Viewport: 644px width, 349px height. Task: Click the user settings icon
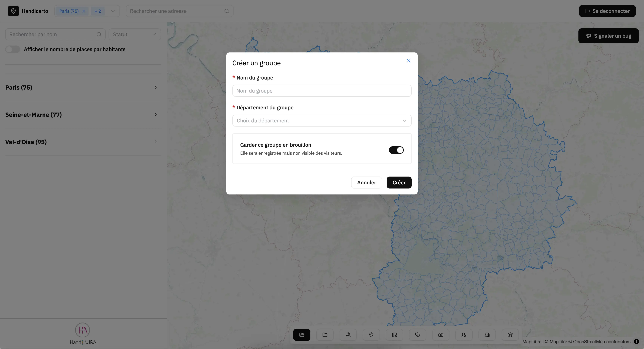464,335
